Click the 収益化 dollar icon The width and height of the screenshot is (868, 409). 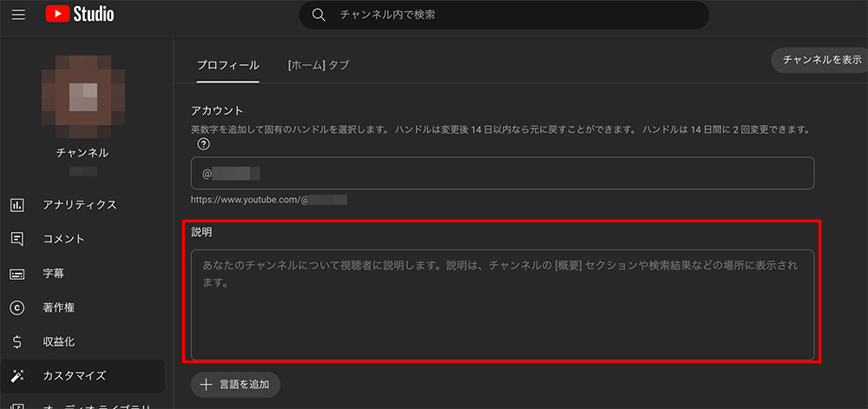pyautogui.click(x=17, y=342)
